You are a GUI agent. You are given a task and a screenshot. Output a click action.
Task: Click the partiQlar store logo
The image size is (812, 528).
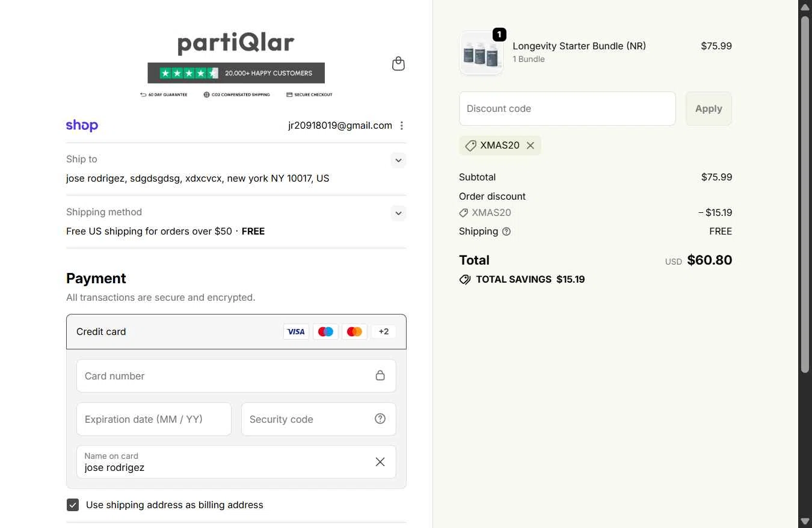tap(236, 43)
